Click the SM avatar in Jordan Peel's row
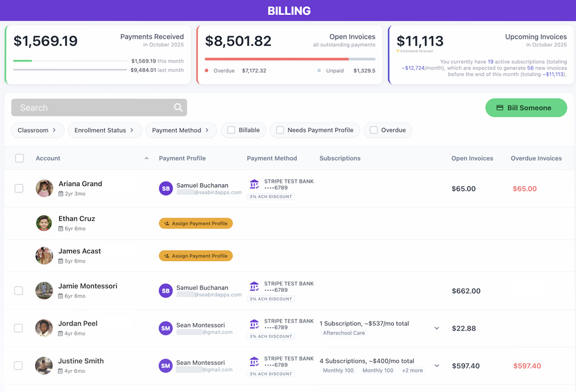576x392 pixels. [x=166, y=328]
